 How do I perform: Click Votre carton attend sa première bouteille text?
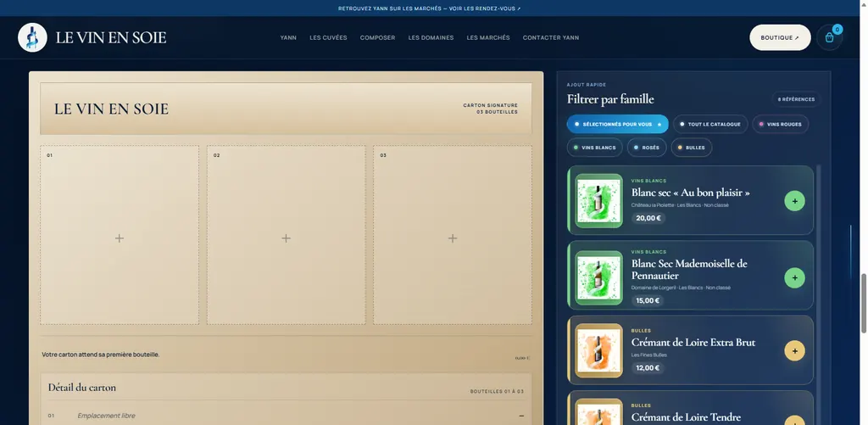101,354
